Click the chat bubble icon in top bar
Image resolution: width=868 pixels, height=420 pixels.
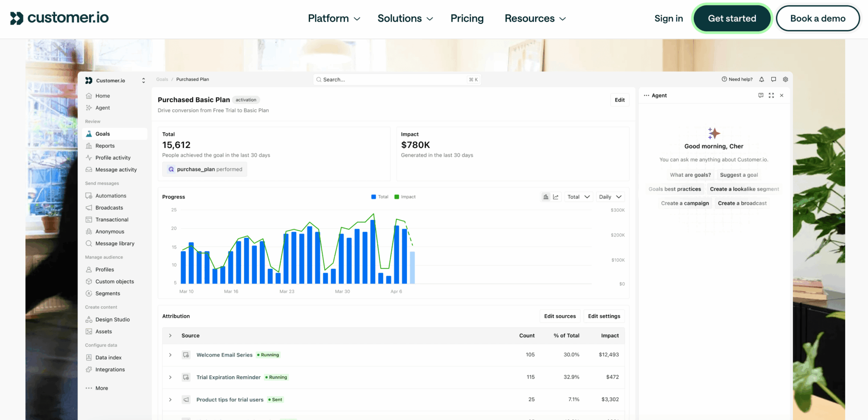(x=773, y=79)
